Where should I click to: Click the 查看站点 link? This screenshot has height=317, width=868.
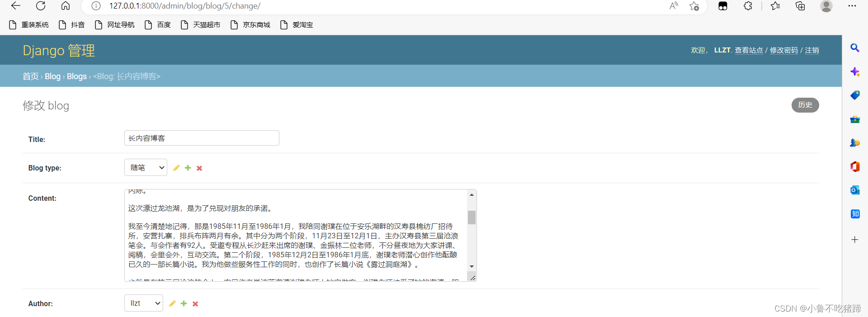pyautogui.click(x=749, y=50)
